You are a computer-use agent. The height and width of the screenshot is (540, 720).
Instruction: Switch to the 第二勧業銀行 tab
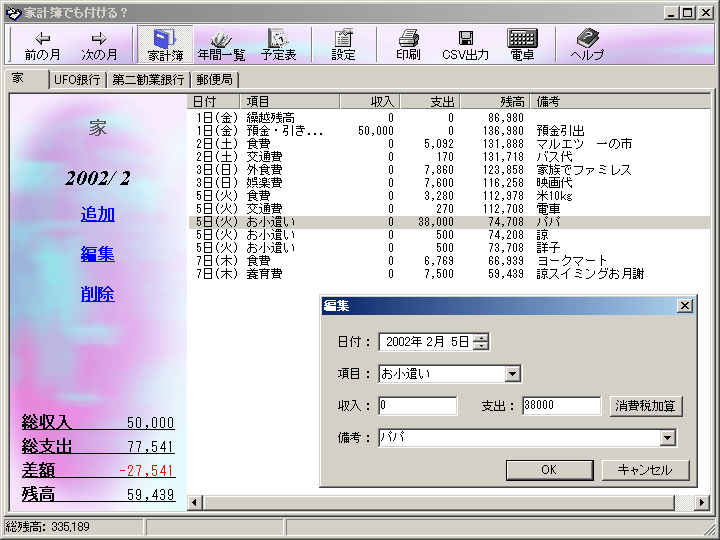tap(148, 80)
